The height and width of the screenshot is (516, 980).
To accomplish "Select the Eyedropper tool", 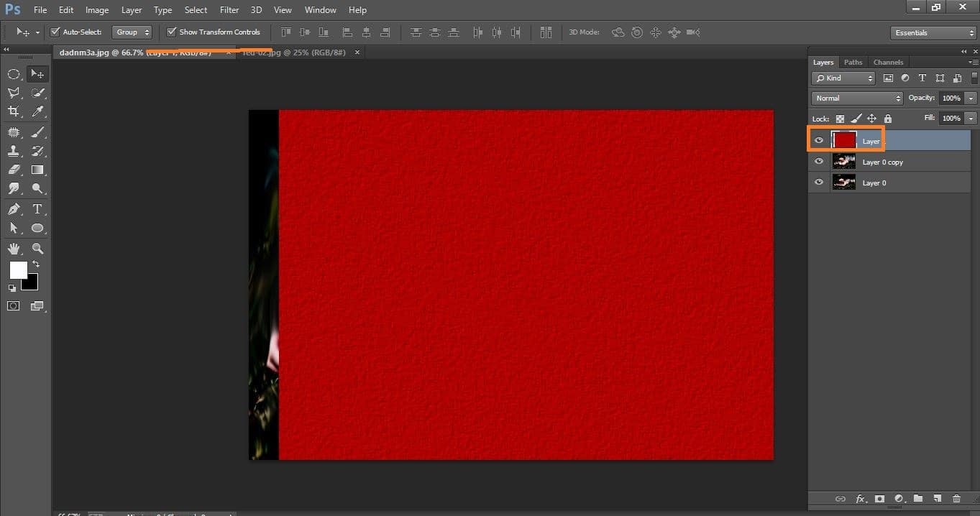I will [x=38, y=111].
